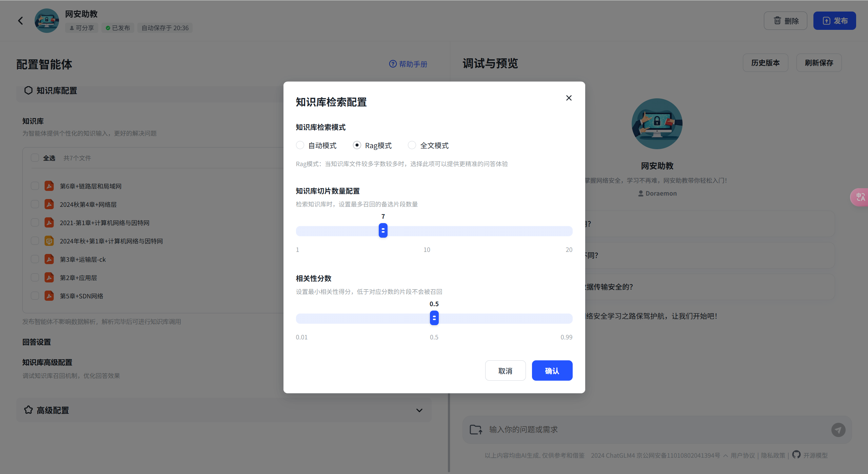Publish the agent with 发布 button
This screenshot has width=868, height=474.
[x=835, y=21]
